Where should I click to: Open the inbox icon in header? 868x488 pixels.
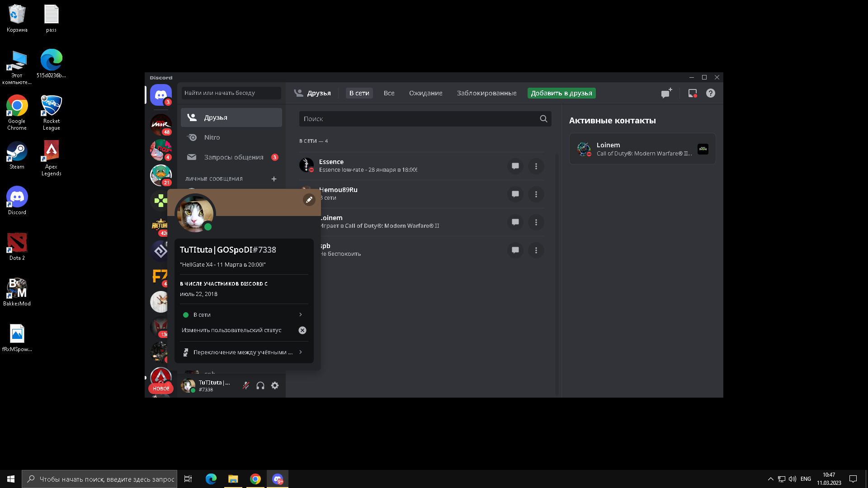click(693, 93)
